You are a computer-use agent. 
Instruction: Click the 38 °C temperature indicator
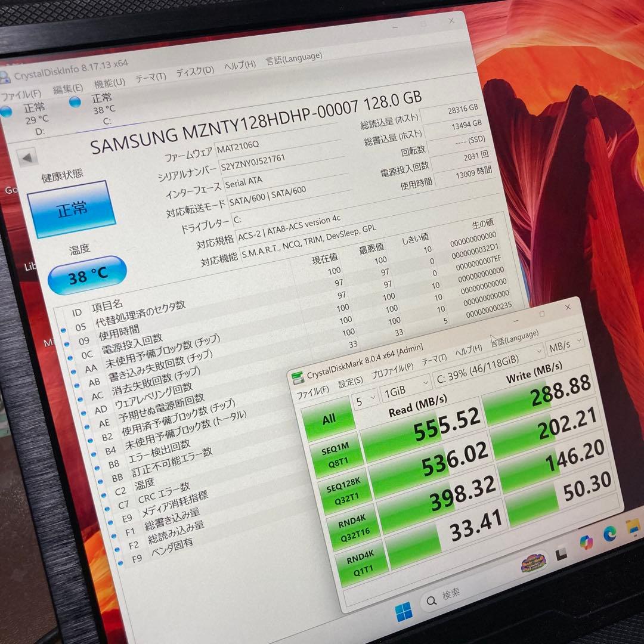click(x=88, y=275)
